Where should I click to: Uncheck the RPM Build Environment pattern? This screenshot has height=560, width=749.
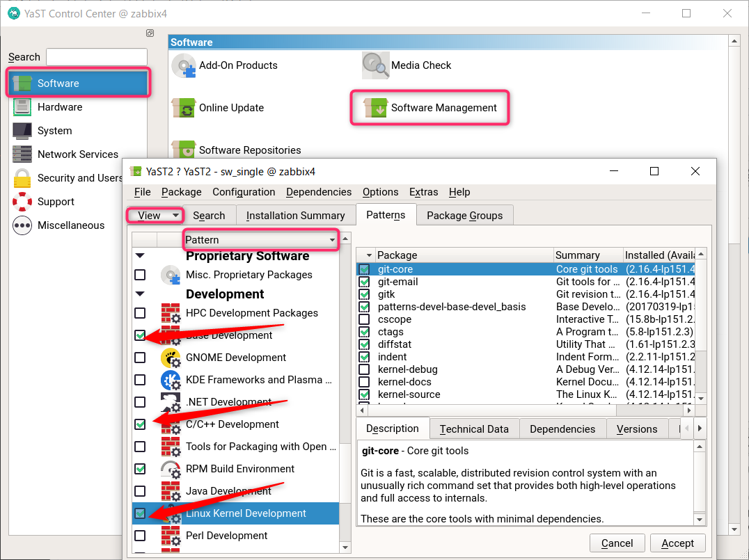coord(140,469)
